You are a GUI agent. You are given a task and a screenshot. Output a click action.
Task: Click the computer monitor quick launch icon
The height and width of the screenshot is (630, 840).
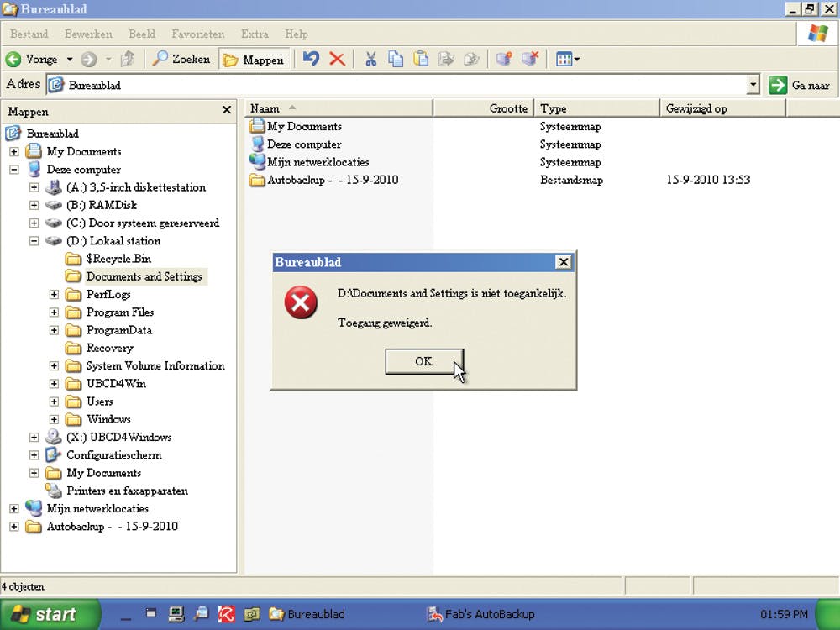176,614
